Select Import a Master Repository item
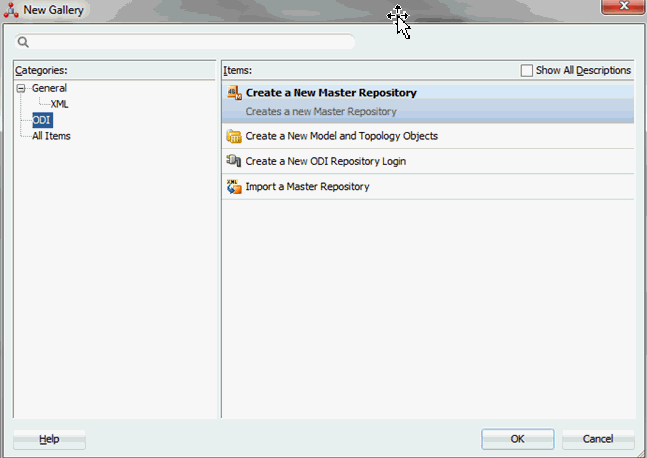Viewport: 647px width, 458px height. (x=428, y=187)
